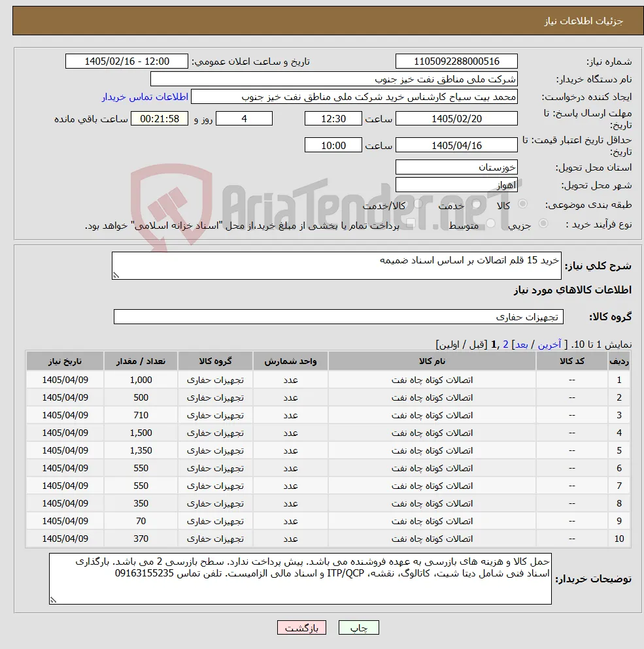The height and width of the screenshot is (649, 644).
Task: Click the گروه کالا column header
Action: click(215, 361)
